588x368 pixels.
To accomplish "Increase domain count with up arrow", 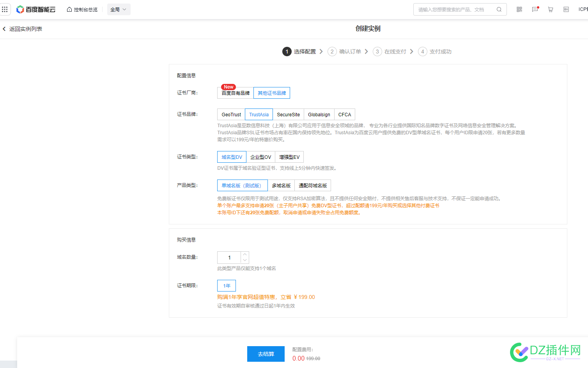I will 245,254.
